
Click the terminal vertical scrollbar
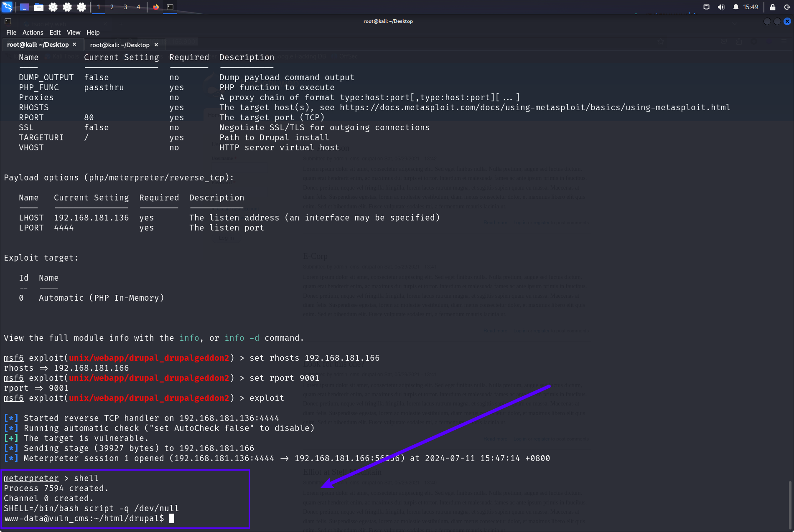click(790, 505)
